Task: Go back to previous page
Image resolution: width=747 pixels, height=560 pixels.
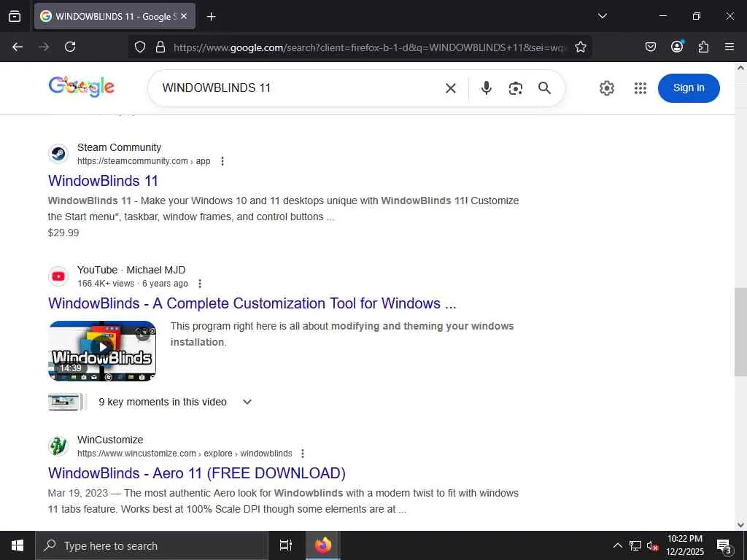Action: pos(18,47)
